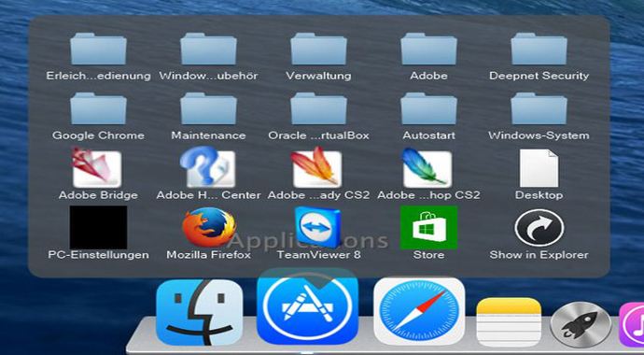Open the green Store app
This screenshot has height=355, width=644.
coord(428,227)
